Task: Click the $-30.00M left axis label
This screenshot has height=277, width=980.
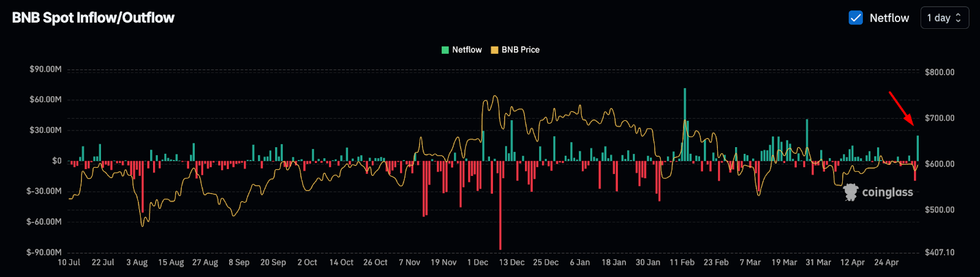Action: coord(44,191)
